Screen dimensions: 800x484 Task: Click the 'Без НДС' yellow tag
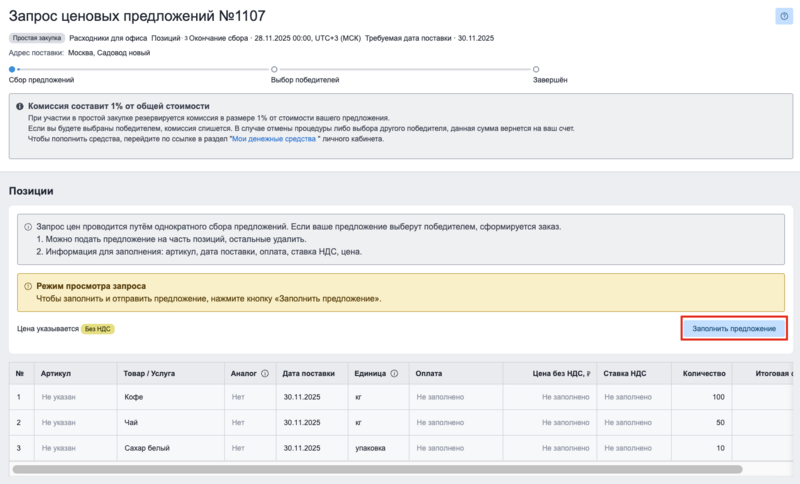[x=97, y=328]
